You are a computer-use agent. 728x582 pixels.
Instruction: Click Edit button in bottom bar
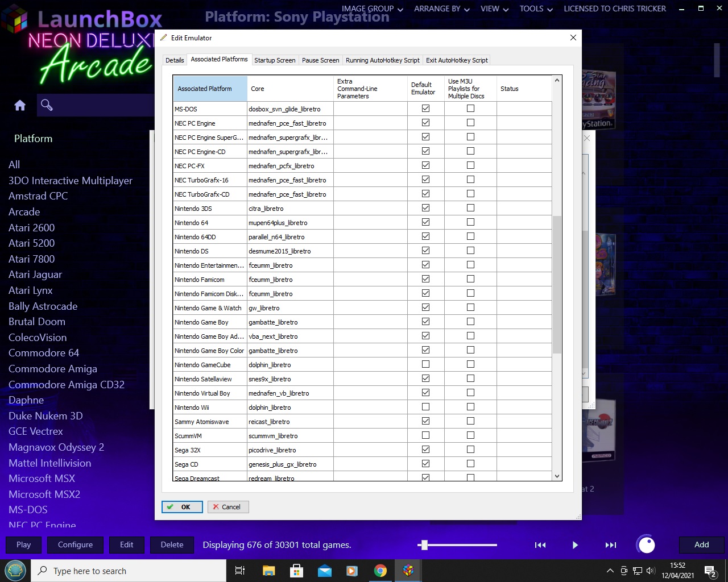(126, 544)
